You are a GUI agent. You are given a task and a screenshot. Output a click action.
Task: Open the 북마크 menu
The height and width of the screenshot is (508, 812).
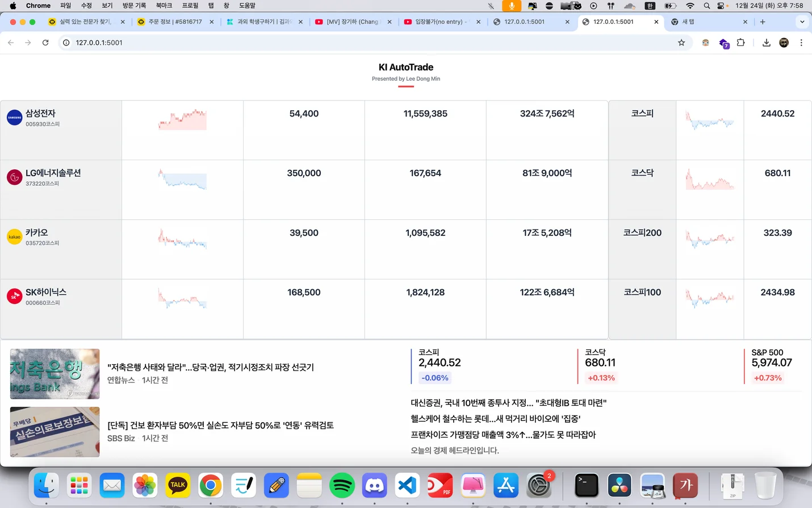(x=164, y=6)
